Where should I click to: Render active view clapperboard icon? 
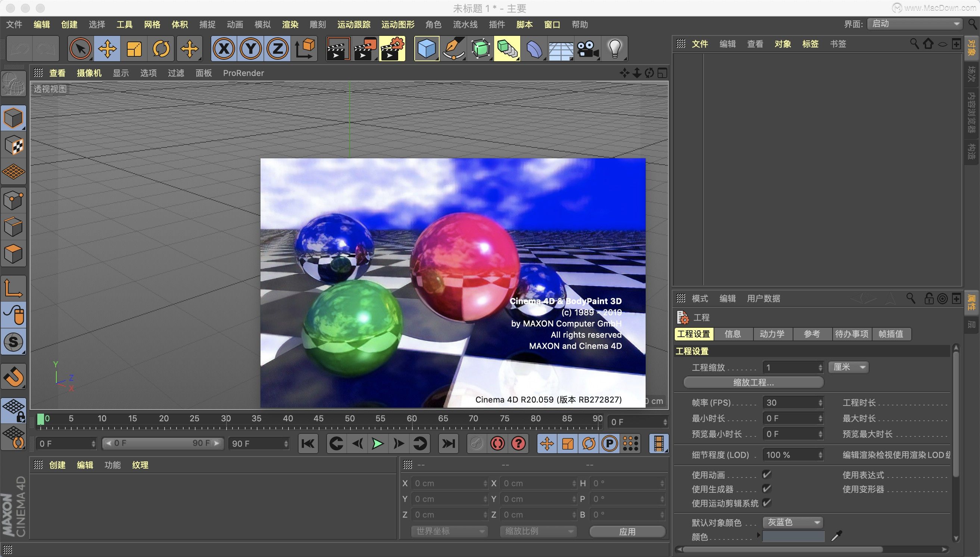338,49
